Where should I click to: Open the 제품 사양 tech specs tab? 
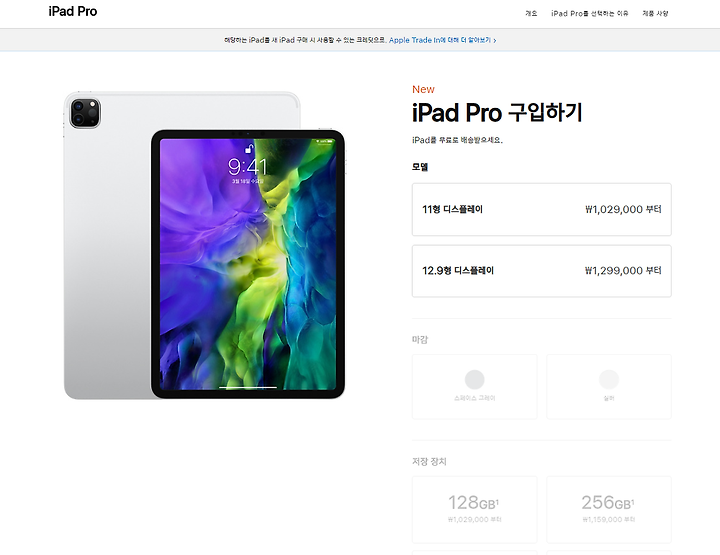[655, 14]
